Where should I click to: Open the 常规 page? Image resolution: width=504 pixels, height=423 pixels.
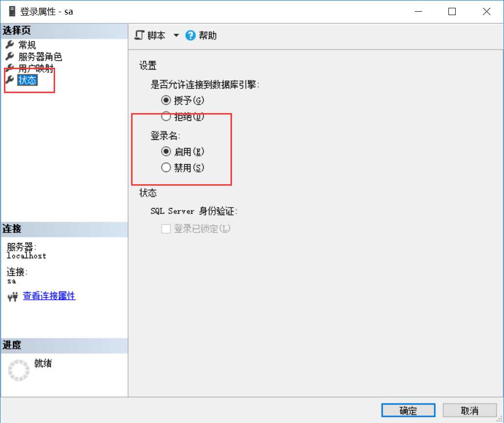point(27,45)
